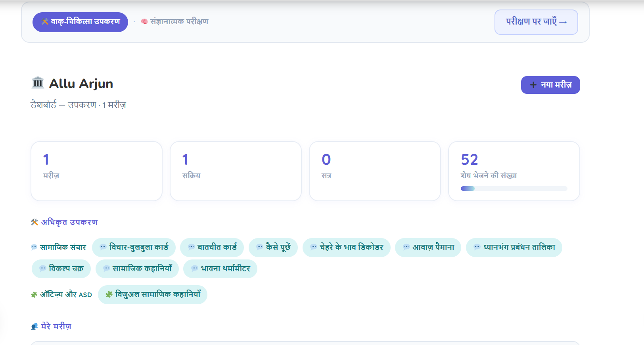This screenshot has height=345, width=644.
Task: Click the people icon beside मेरे मरीज़
Action: coord(34,326)
